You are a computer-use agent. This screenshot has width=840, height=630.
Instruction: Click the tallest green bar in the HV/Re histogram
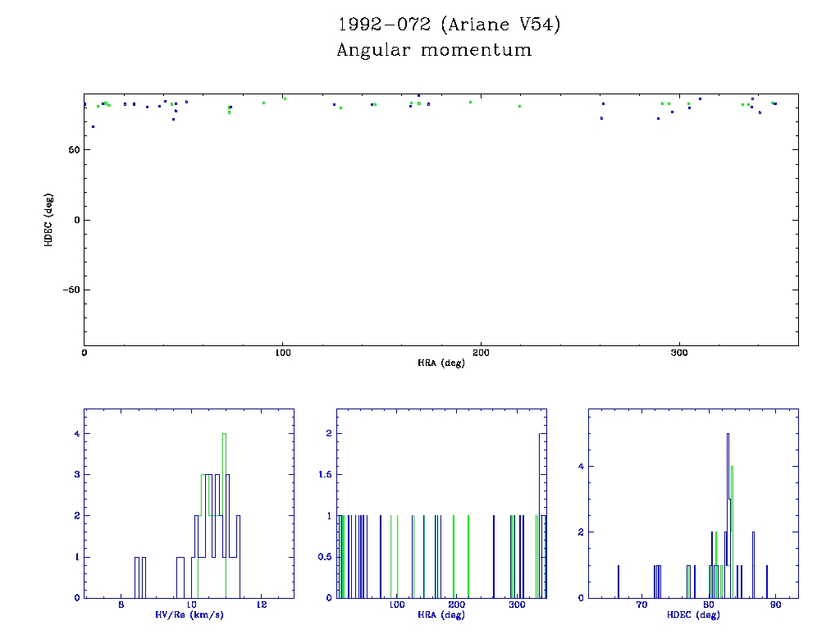(225, 515)
